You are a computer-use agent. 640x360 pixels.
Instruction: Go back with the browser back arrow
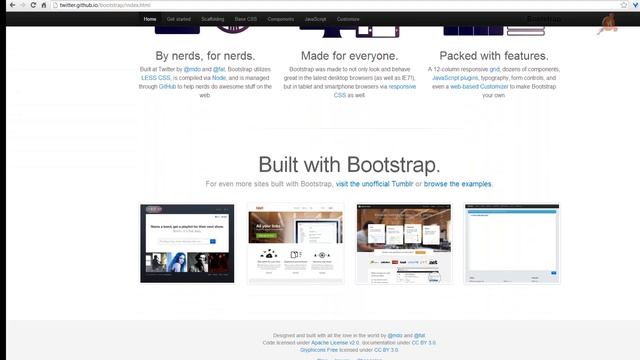point(12,5)
